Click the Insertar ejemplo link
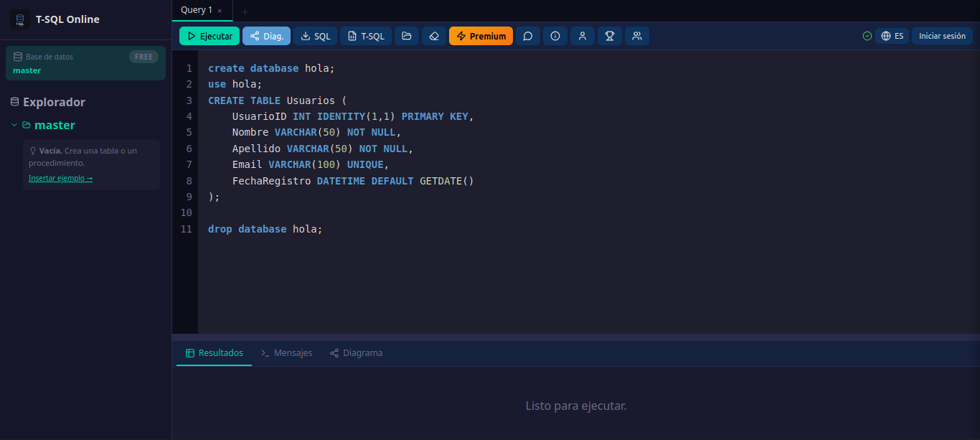The width and height of the screenshot is (980, 440). pyautogui.click(x=60, y=178)
